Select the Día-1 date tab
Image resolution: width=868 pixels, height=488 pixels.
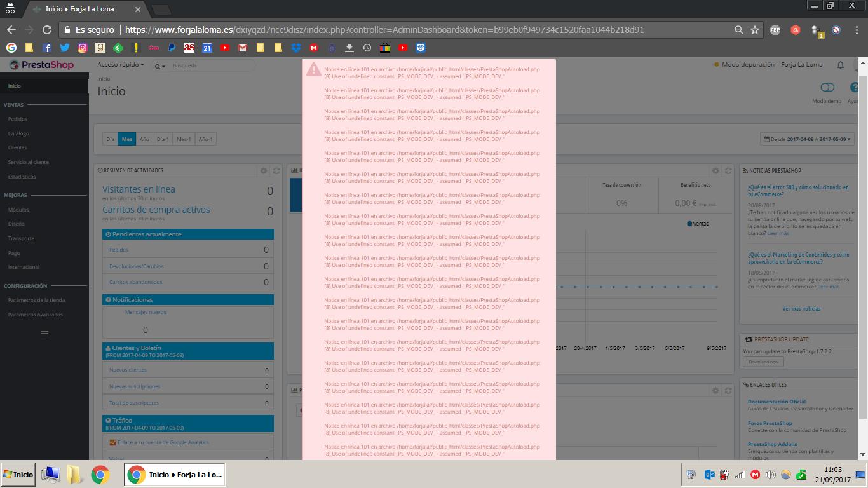tap(163, 139)
